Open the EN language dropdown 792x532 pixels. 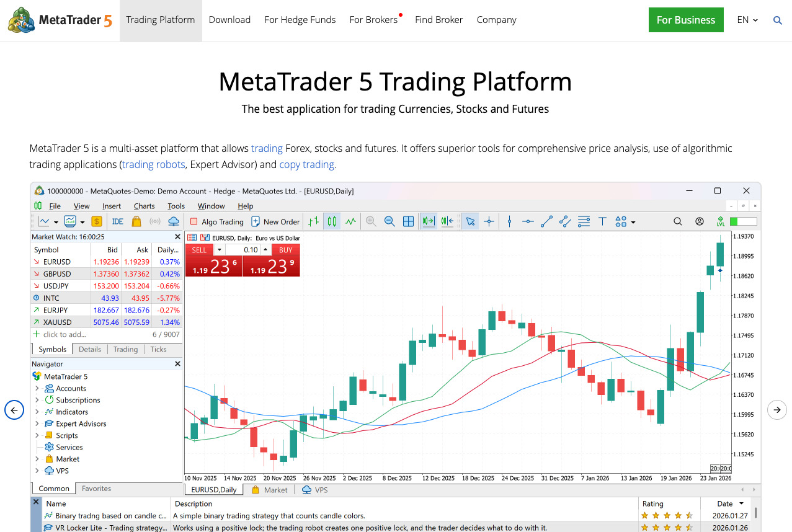click(747, 20)
